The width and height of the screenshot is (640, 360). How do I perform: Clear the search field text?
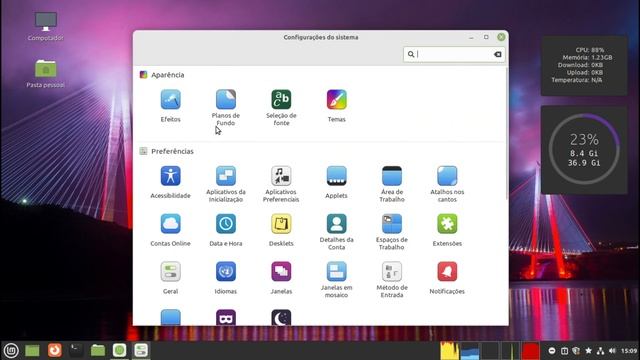point(498,54)
